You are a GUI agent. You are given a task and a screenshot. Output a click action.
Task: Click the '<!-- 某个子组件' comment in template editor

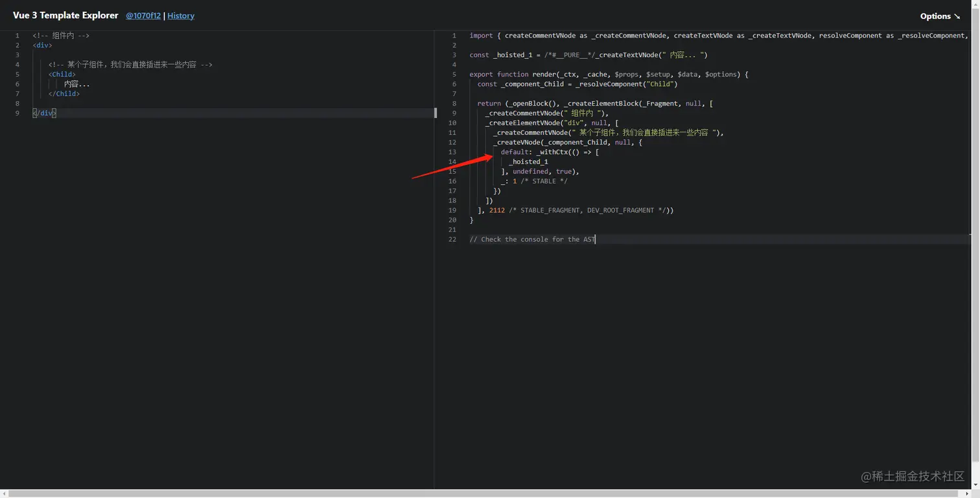pos(130,65)
